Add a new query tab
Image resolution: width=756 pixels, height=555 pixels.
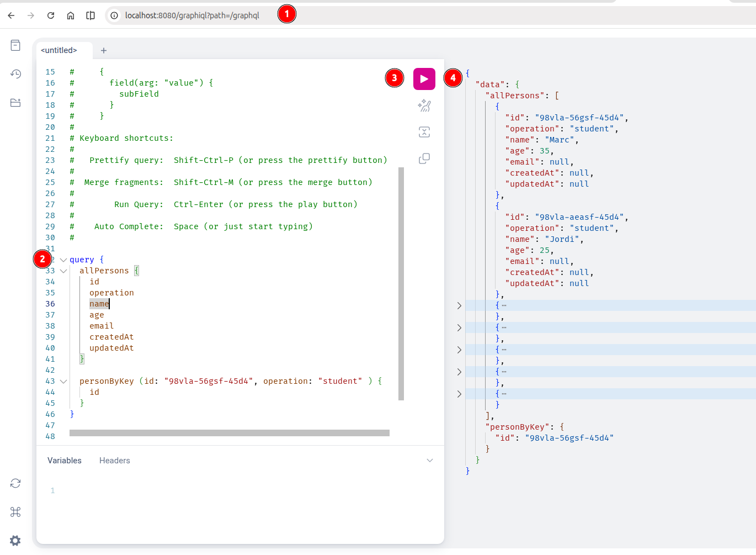point(103,50)
